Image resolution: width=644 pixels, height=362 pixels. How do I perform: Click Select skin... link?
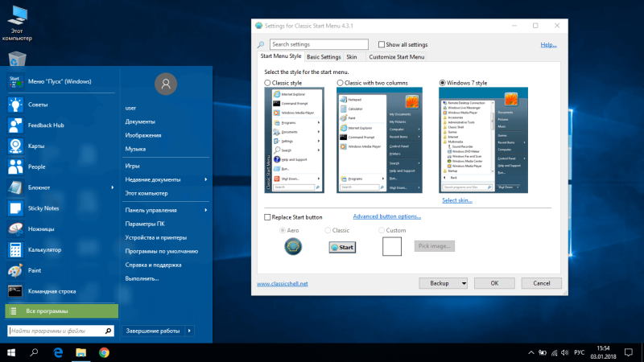(x=457, y=200)
